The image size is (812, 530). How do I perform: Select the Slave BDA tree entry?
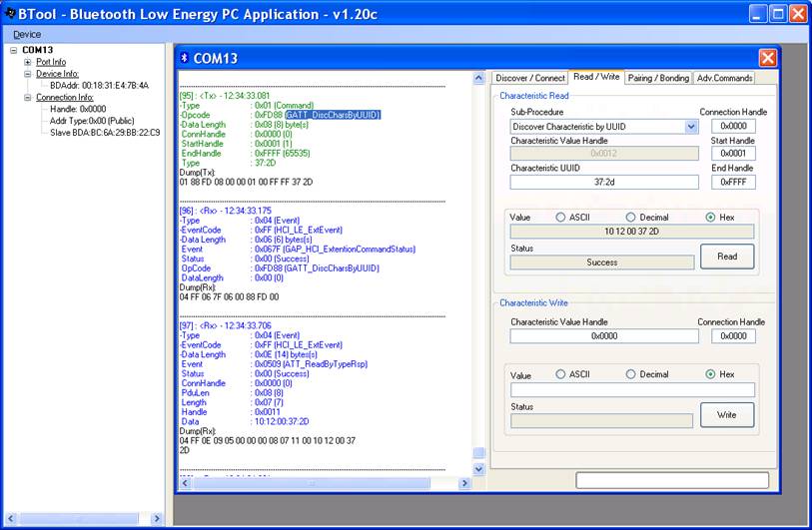tap(105, 133)
